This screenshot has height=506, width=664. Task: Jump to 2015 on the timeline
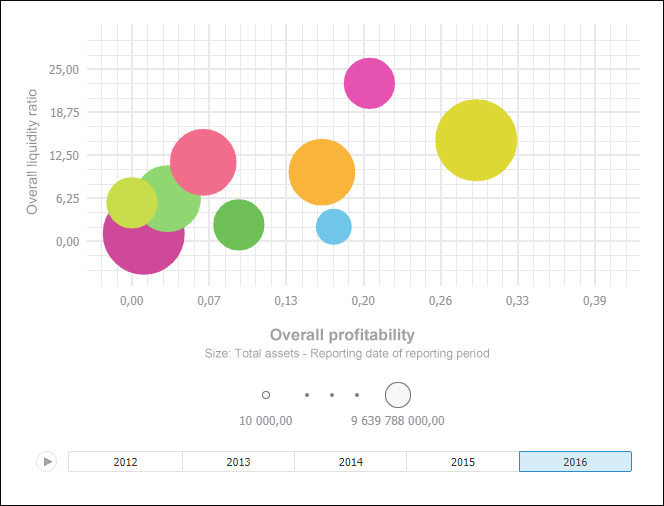pos(462,462)
